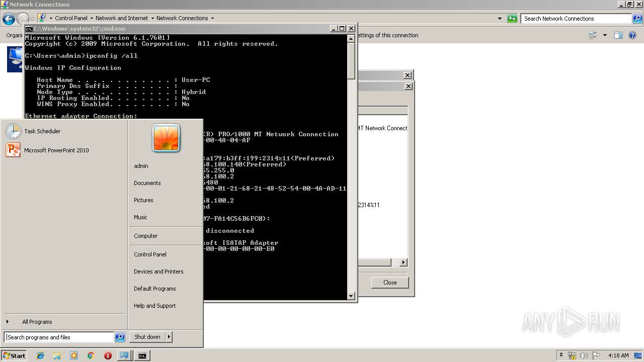Click the Shut down button
The width and height of the screenshot is (644, 362).
147,337
